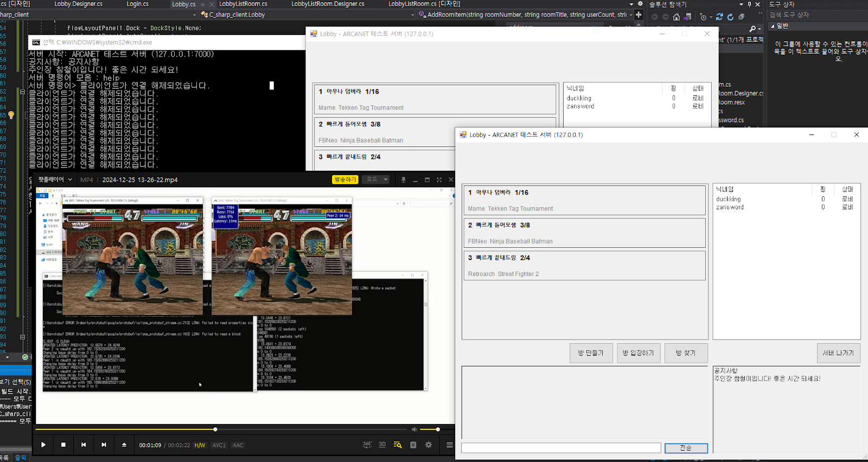Skip to next track in PotPlayer
The width and height of the screenshot is (868, 462).
104,445
